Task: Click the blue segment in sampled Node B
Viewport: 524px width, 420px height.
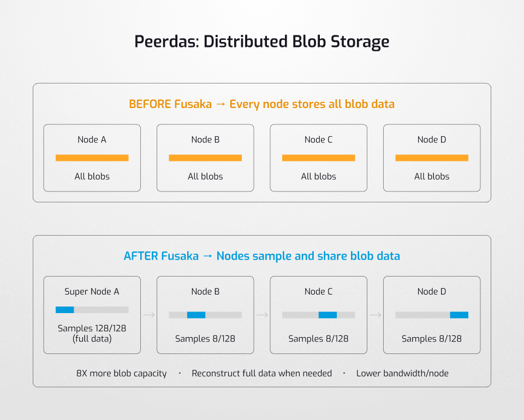Action: [196, 315]
